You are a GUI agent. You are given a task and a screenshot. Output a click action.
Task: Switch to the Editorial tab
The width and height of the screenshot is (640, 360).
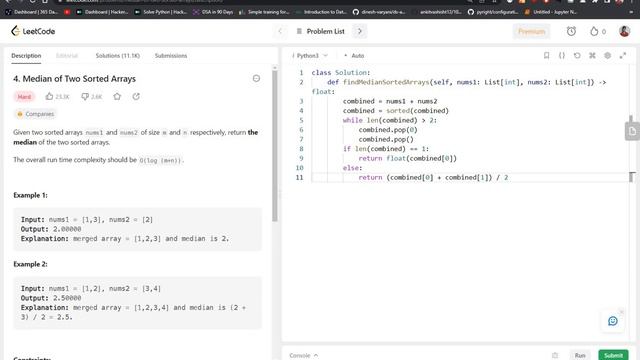pos(67,56)
